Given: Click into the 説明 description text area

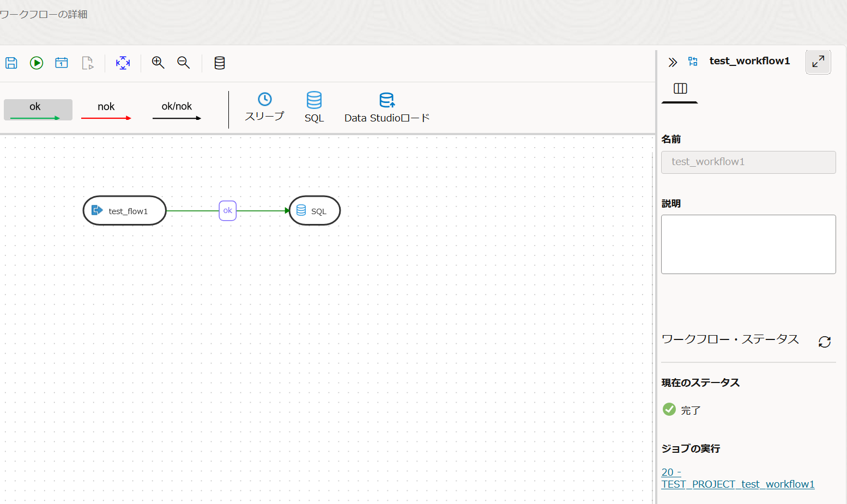Looking at the screenshot, I should [748, 244].
